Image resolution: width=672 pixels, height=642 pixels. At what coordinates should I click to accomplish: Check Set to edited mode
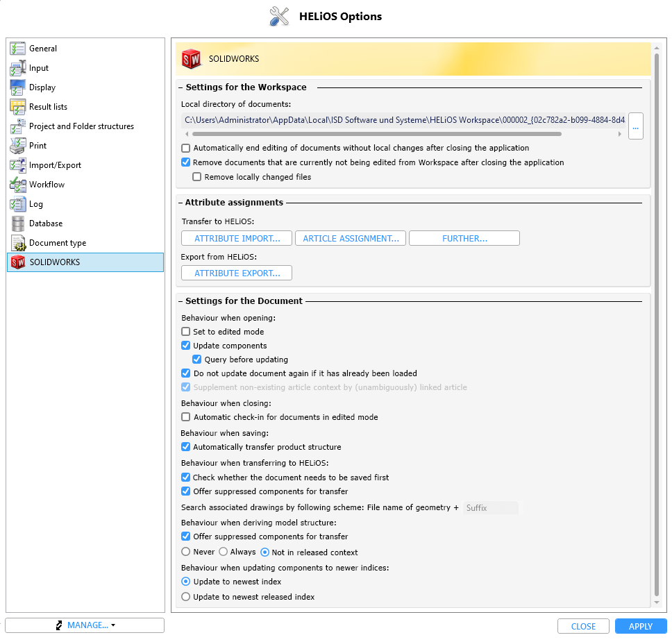tap(185, 332)
